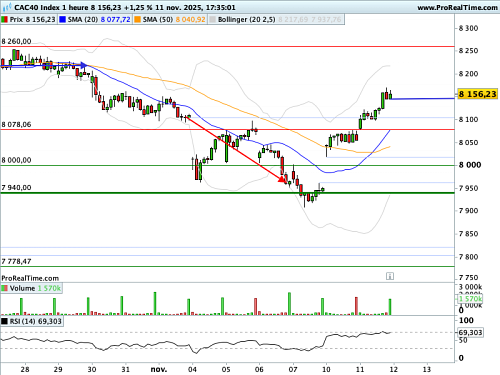
Task: Click the 8 000,00 support line label
Action: 16,160
